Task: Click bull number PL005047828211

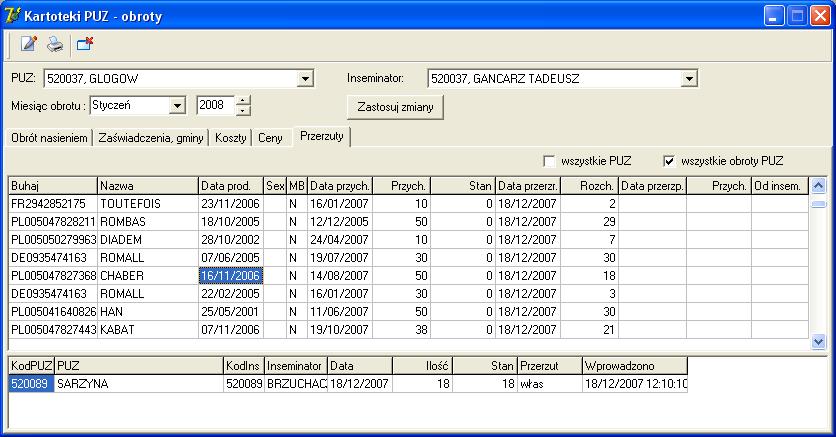Action: click(x=53, y=222)
